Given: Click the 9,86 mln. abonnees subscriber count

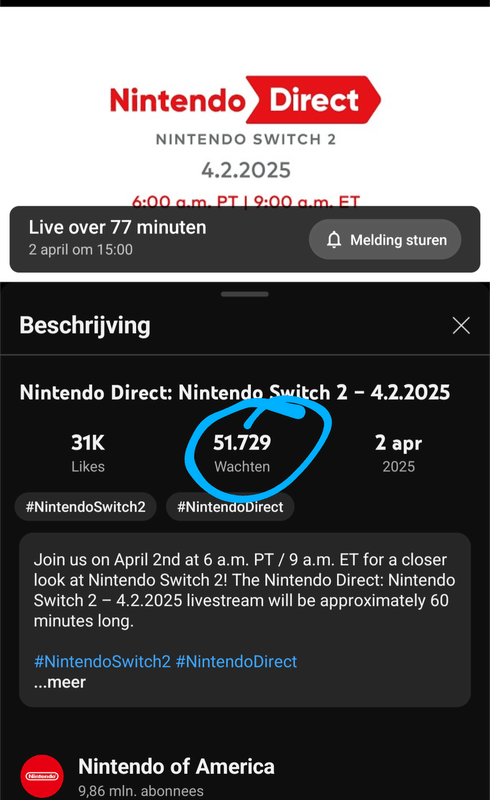Looking at the screenshot, I should coord(141,791).
